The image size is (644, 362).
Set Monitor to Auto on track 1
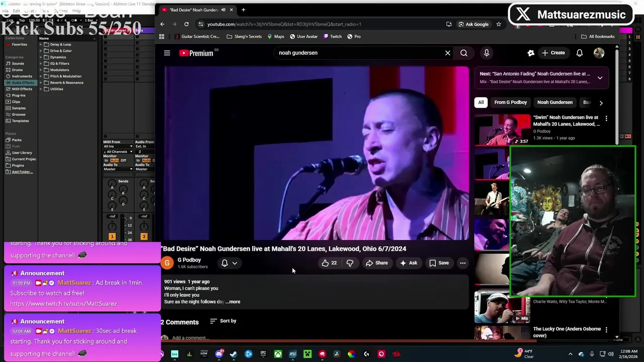114,160
